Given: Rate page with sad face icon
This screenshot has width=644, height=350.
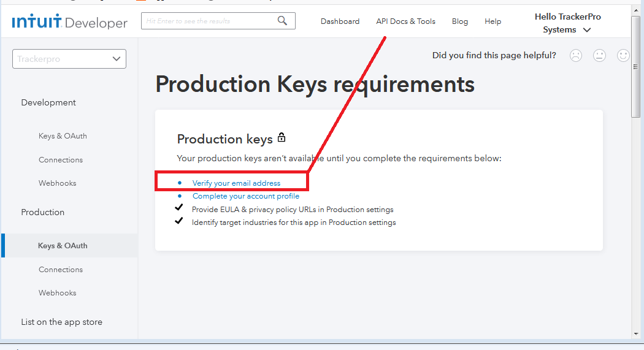Looking at the screenshot, I should point(576,55).
